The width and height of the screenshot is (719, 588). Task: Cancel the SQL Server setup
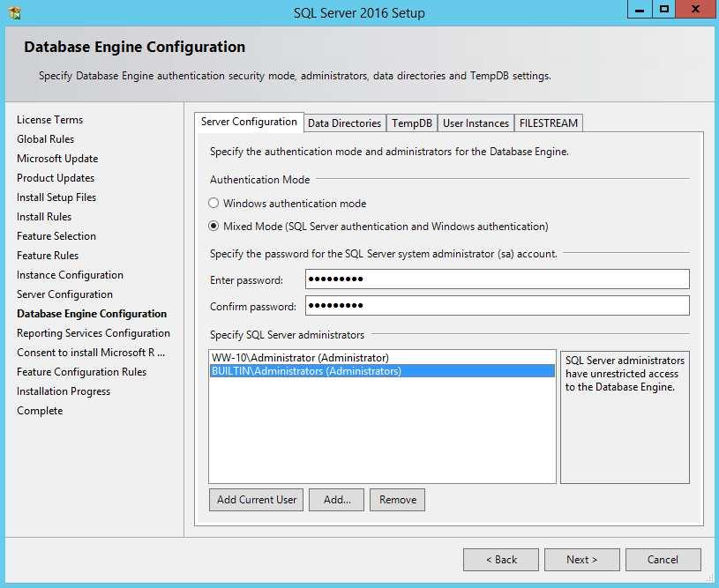point(663,560)
